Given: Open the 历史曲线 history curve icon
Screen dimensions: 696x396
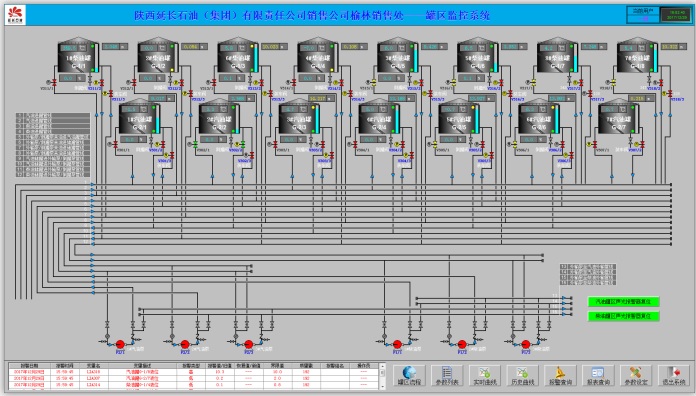Looking at the screenshot, I should click(x=522, y=376).
